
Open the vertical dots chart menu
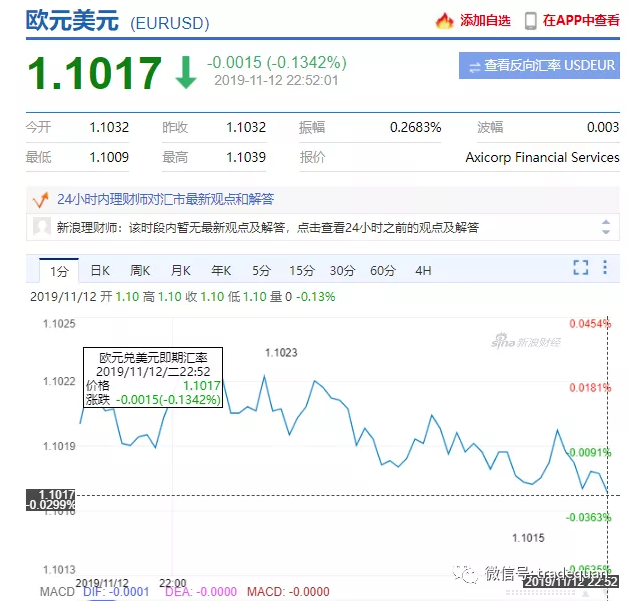[x=606, y=267]
